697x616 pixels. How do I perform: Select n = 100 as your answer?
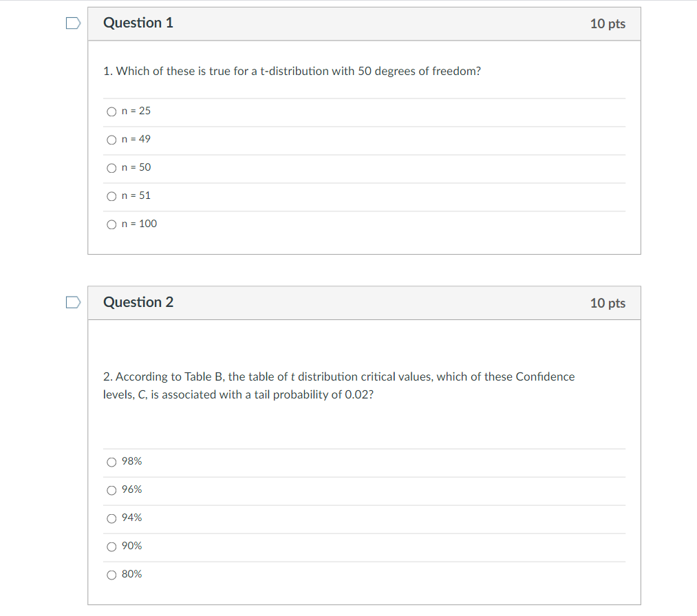click(x=111, y=224)
